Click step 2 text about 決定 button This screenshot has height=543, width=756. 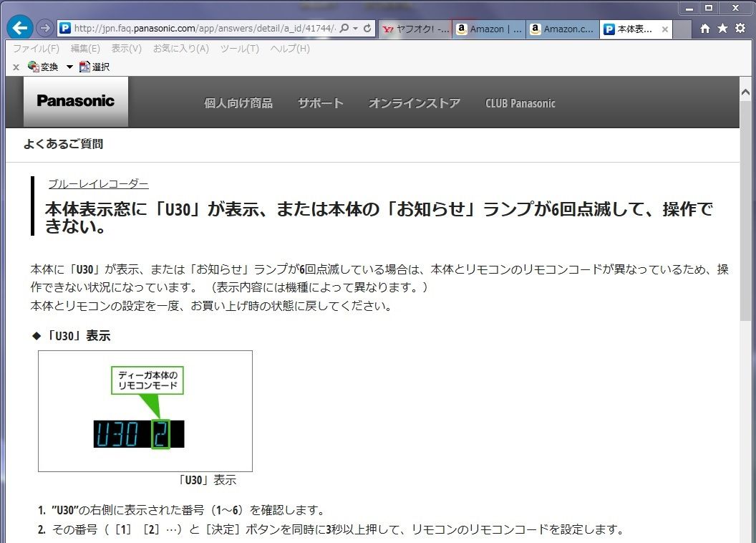[331, 529]
